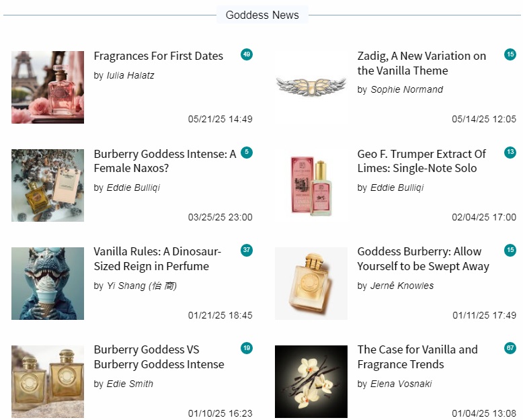Viewport: 523px width, 420px height.
Task: Click the 13 comments badge on Geo F. Trumper article
Action: click(510, 153)
